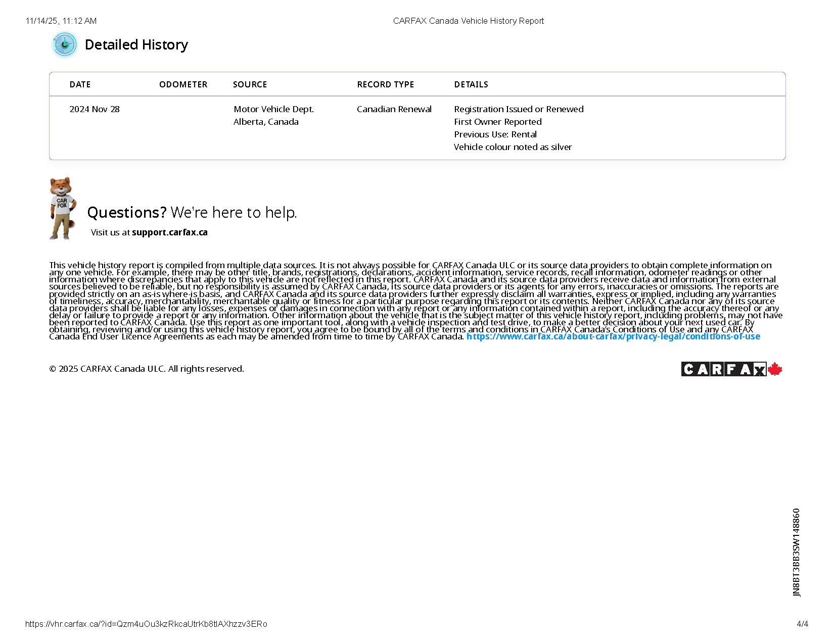This screenshot has height=644, width=834.
Task: Click the Motor Vehicle Dept. source text
Action: point(273,109)
